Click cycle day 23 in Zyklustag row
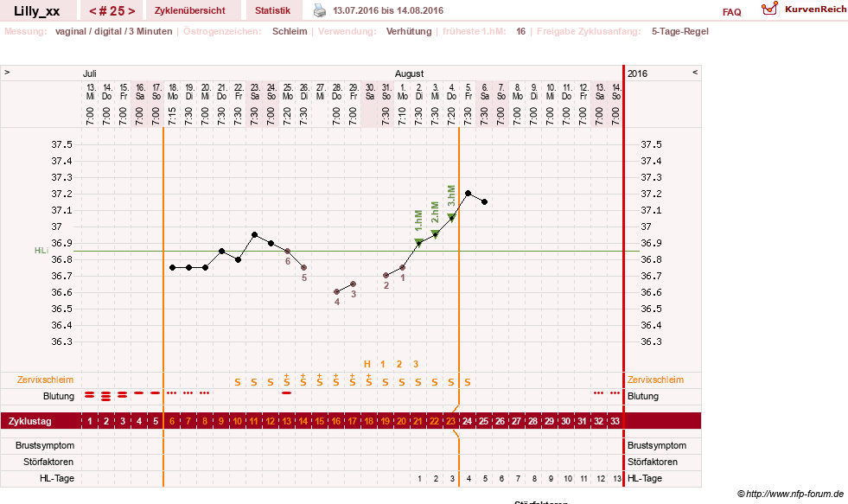The width and height of the screenshot is (848, 504). (450, 421)
